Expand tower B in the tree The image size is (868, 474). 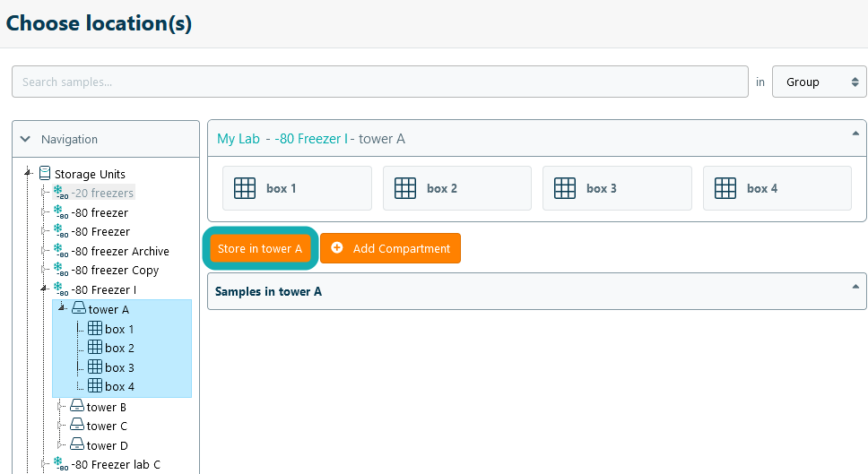point(61,407)
